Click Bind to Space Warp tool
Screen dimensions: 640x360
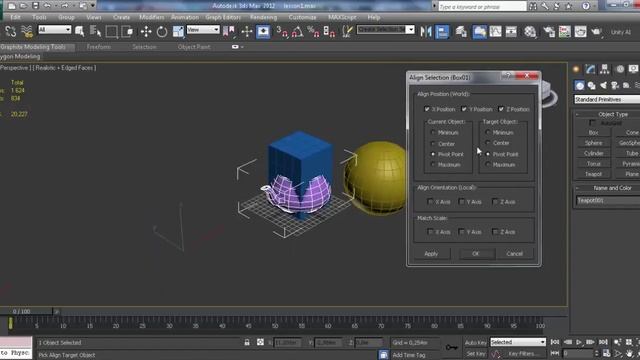coord(27,31)
